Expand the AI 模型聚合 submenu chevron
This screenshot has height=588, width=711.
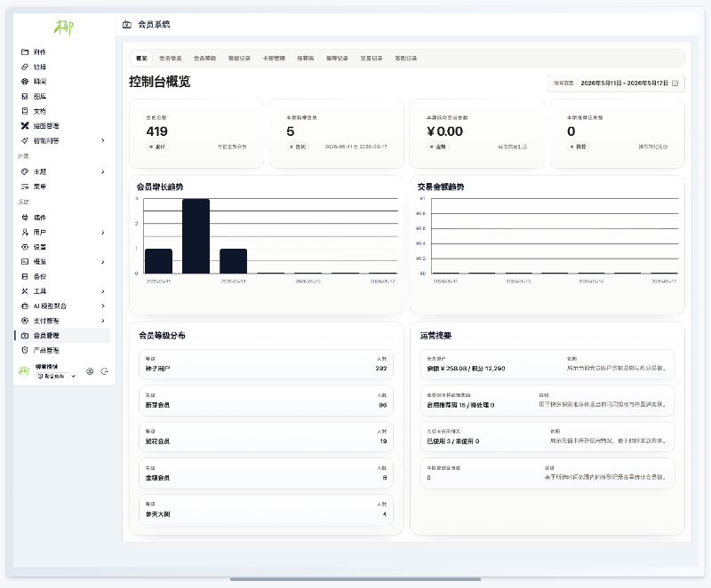pyautogui.click(x=103, y=306)
